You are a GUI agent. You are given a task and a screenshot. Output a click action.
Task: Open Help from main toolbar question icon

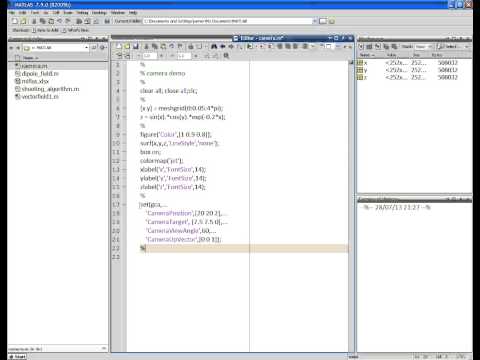pyautogui.click(x=107, y=21)
